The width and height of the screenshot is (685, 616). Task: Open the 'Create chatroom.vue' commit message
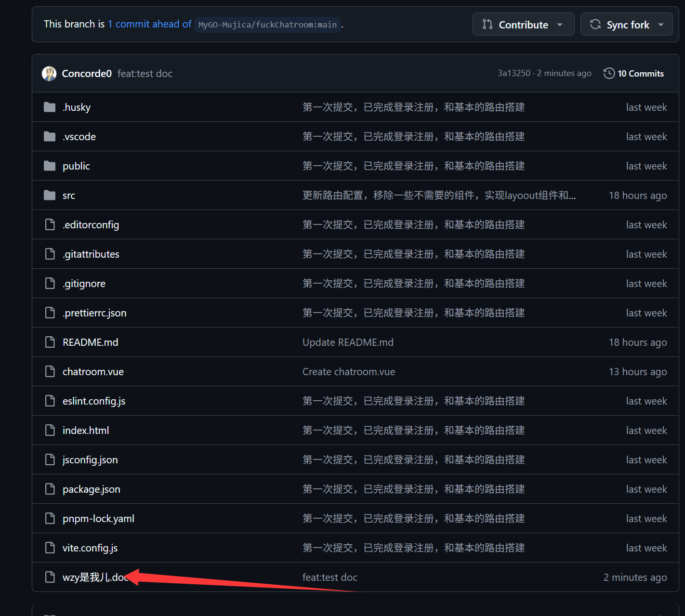coord(349,372)
